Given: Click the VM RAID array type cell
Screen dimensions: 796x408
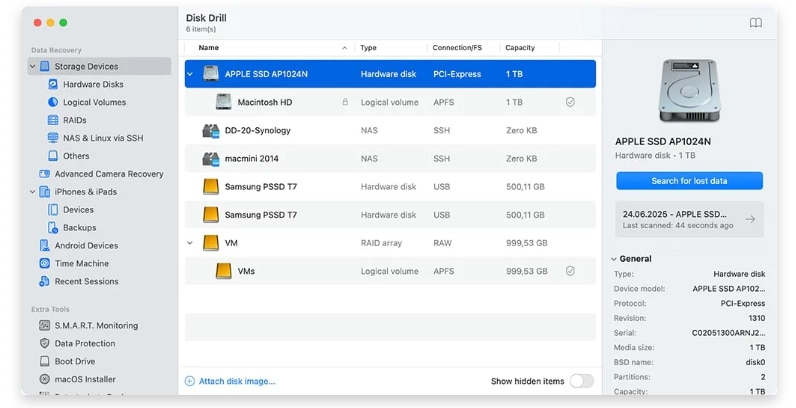Looking at the screenshot, I should tap(381, 243).
